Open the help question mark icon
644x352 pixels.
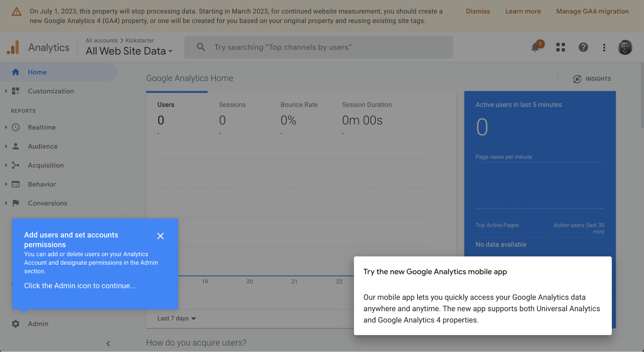point(583,47)
